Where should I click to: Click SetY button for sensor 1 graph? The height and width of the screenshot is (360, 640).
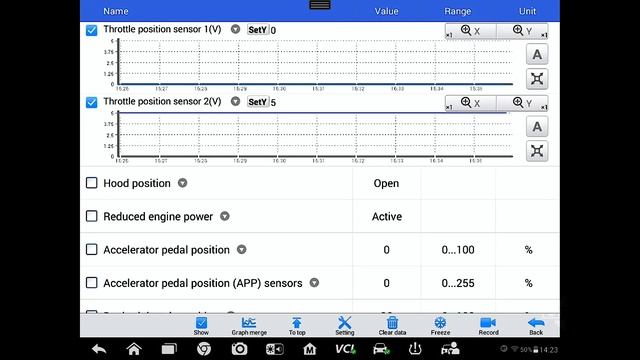click(x=258, y=30)
